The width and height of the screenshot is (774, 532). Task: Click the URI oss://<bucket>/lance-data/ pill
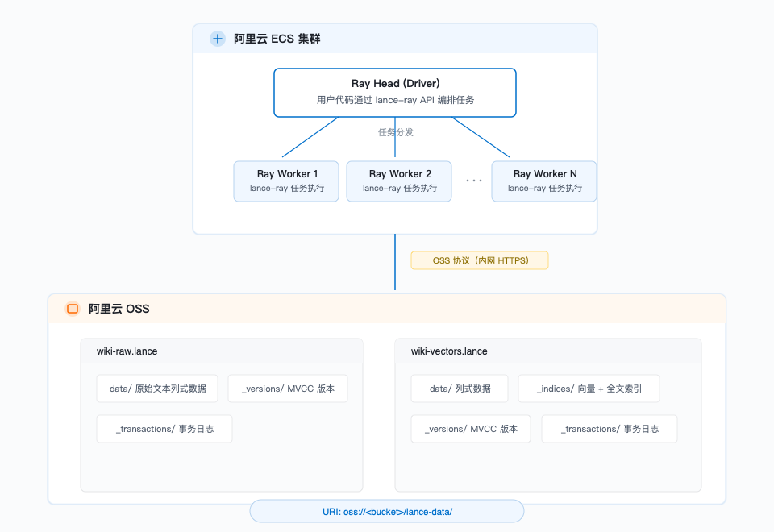(387, 511)
